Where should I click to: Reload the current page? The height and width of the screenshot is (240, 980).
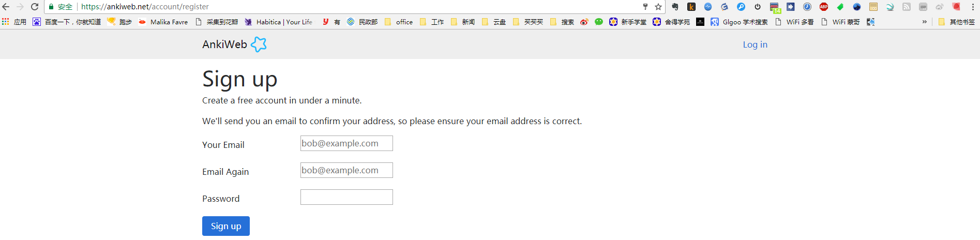[x=35, y=7]
